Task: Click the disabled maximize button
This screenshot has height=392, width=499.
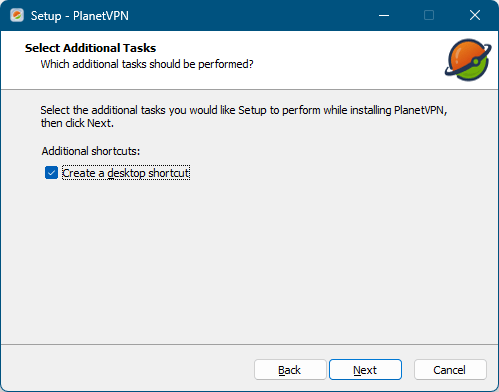Action: (429, 15)
